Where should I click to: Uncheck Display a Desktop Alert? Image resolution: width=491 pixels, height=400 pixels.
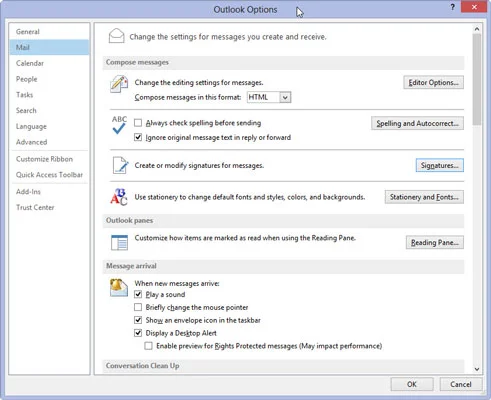click(138, 333)
